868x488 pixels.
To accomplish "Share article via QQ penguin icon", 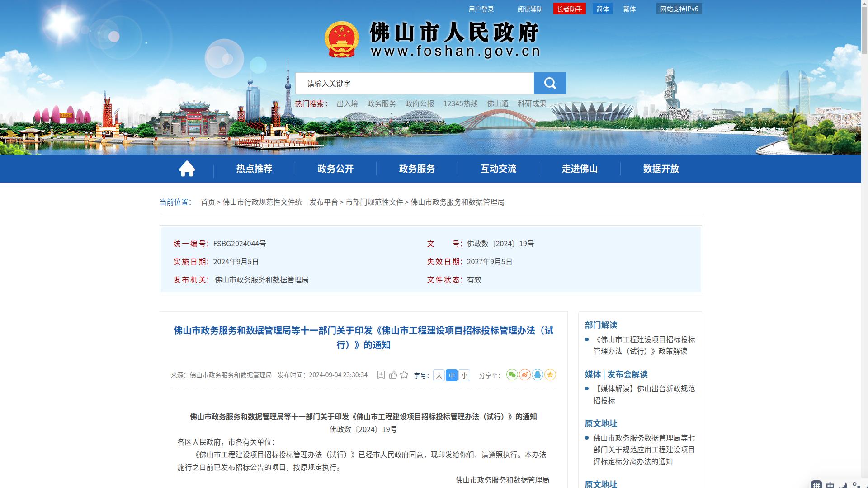I will (537, 375).
